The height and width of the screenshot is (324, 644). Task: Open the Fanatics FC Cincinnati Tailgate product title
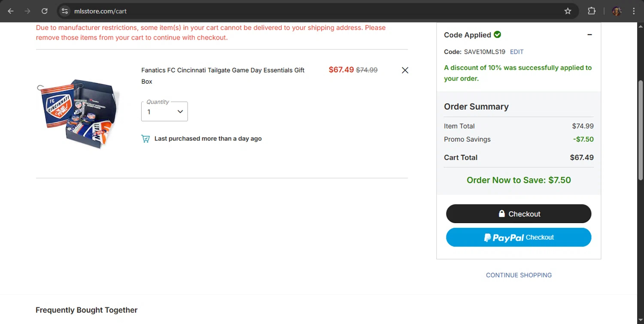pyautogui.click(x=223, y=70)
